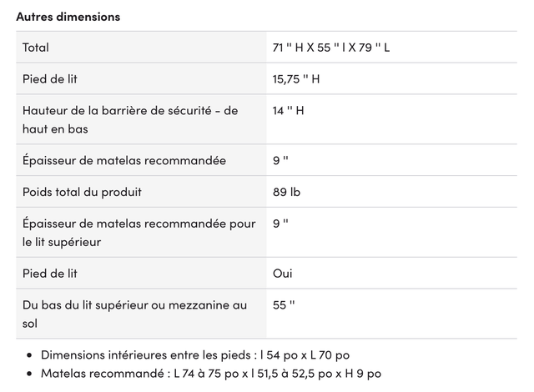
Task: Click the 9 inch value for 'lit supérieur'
Action: click(280, 224)
